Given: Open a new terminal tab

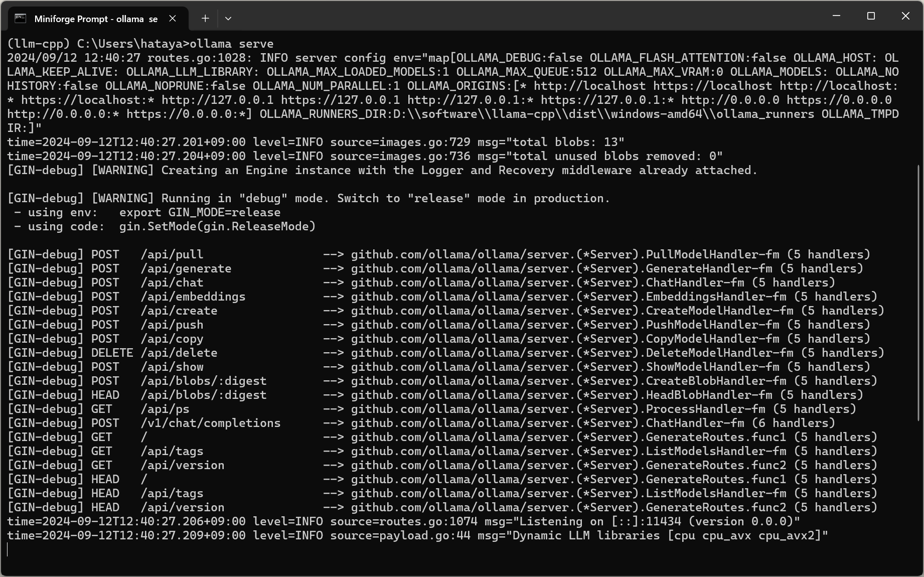Looking at the screenshot, I should click(x=205, y=19).
